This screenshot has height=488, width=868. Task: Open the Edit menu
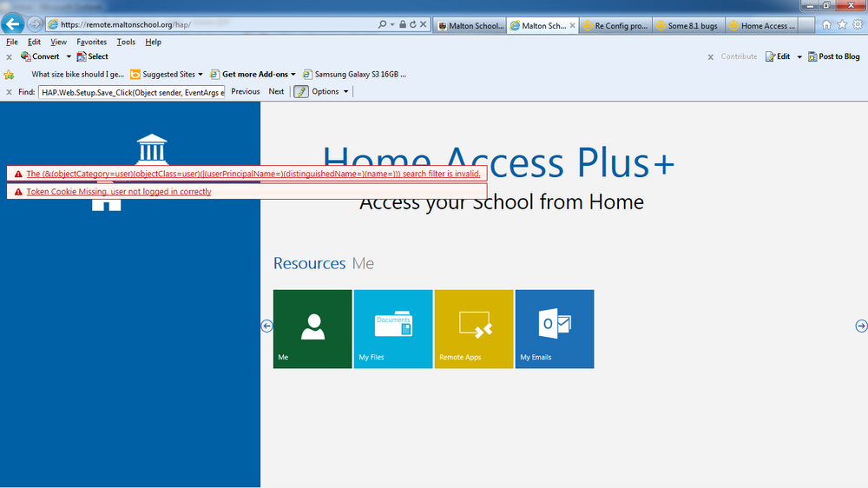34,42
